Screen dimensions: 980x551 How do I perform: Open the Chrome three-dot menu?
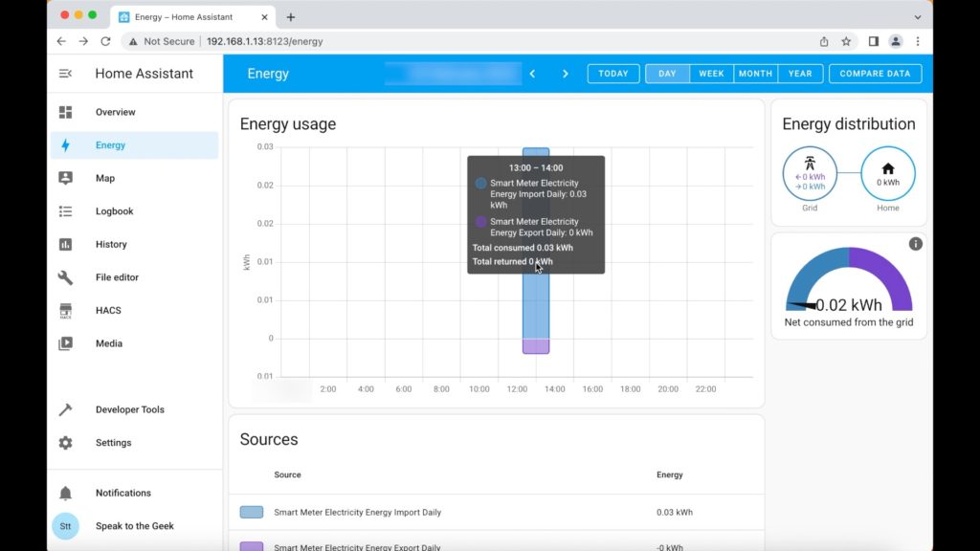pyautogui.click(x=918, y=41)
